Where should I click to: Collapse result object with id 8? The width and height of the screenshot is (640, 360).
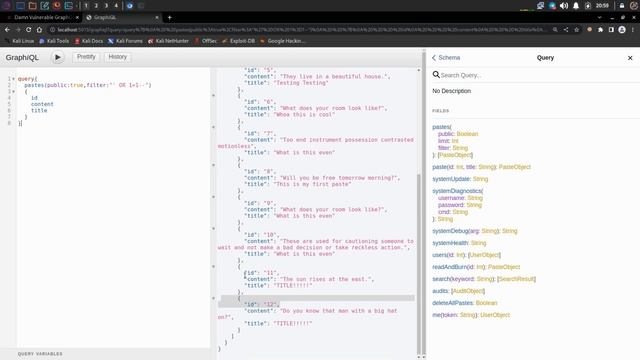213,165
